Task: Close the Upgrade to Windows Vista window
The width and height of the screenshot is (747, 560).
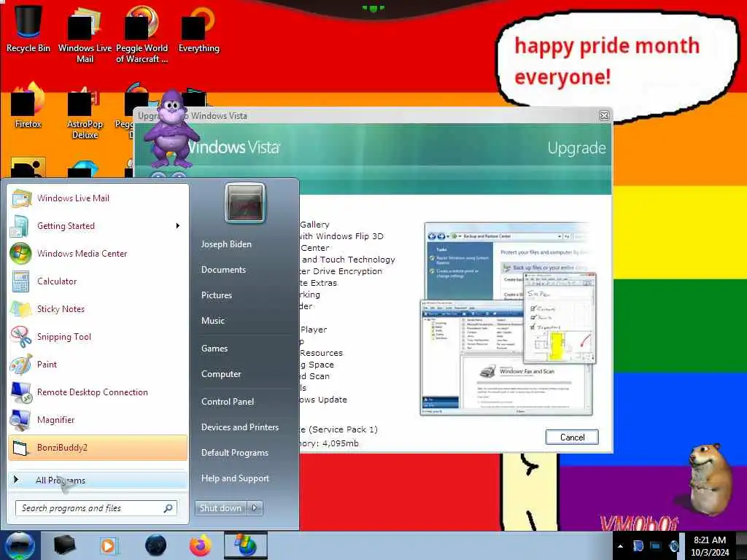Action: click(604, 116)
